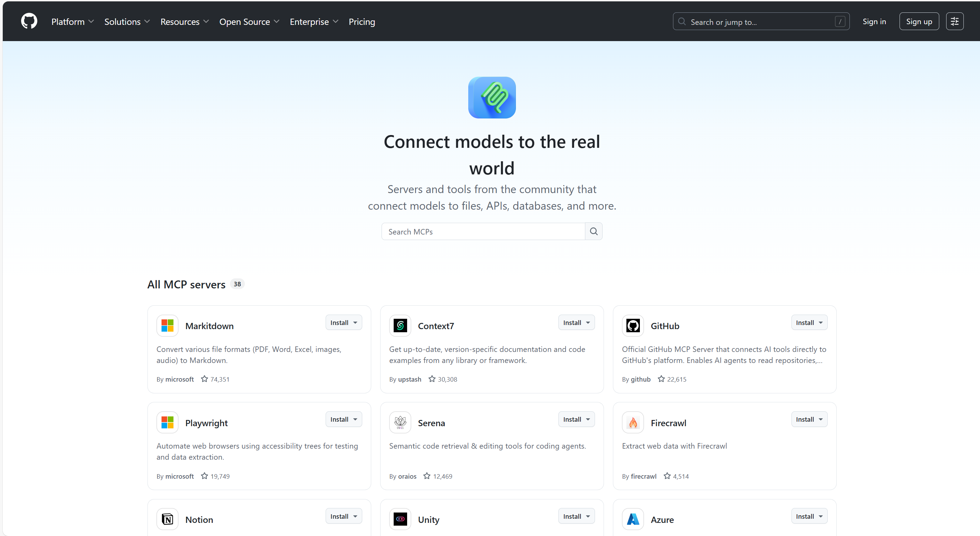Open the appearance settings icon in header
980x536 pixels.
(954, 21)
